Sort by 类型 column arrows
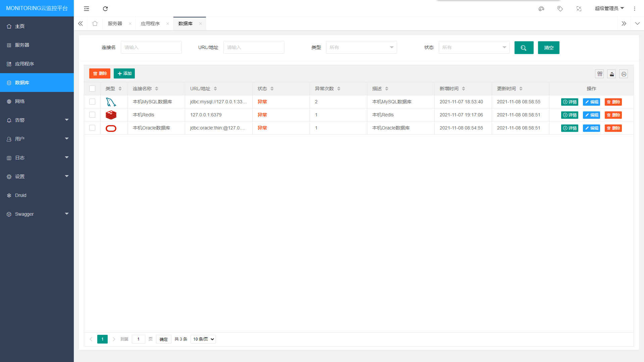The image size is (644, 362). (x=120, y=89)
